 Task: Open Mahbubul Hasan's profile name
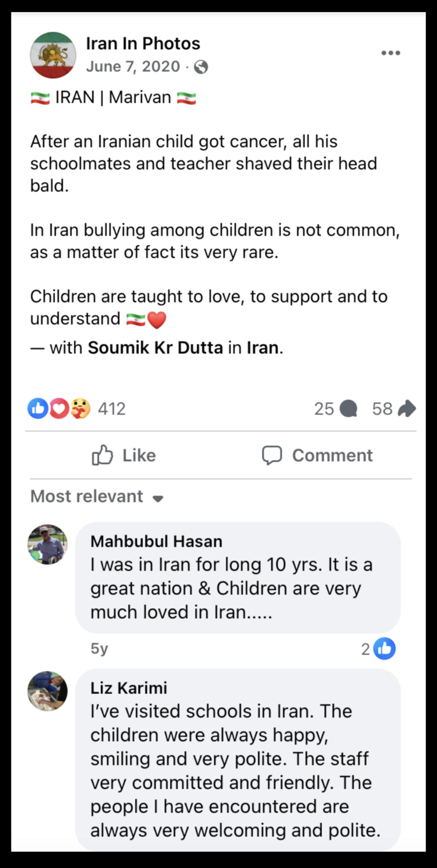coord(156,541)
